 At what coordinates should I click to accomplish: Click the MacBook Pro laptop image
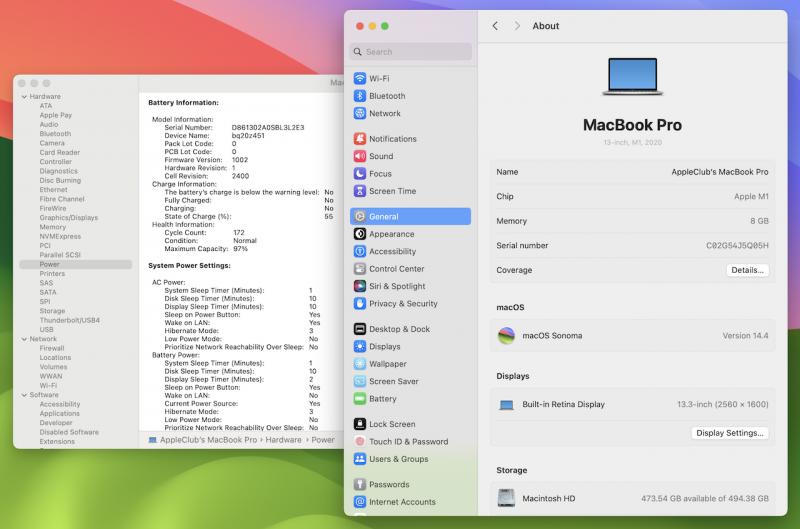[x=633, y=77]
